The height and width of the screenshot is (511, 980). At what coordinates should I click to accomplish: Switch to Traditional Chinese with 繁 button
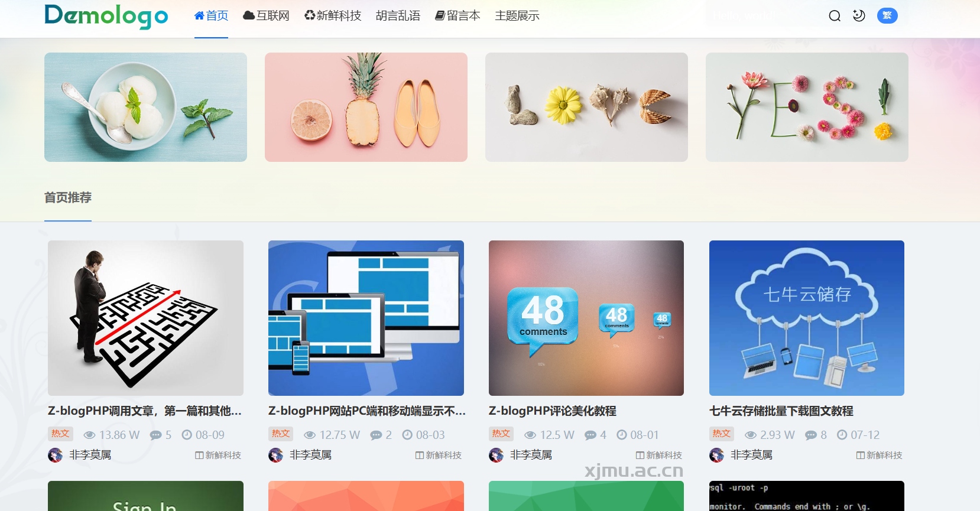click(x=887, y=16)
